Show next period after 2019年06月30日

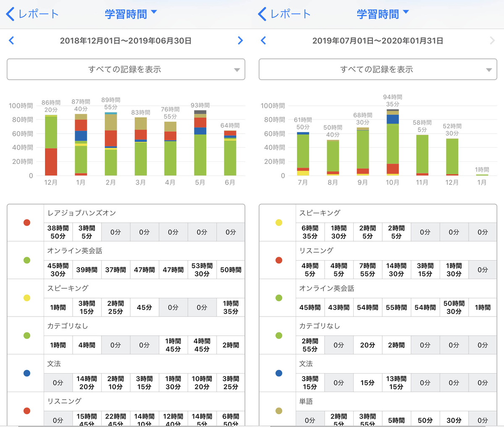240,40
